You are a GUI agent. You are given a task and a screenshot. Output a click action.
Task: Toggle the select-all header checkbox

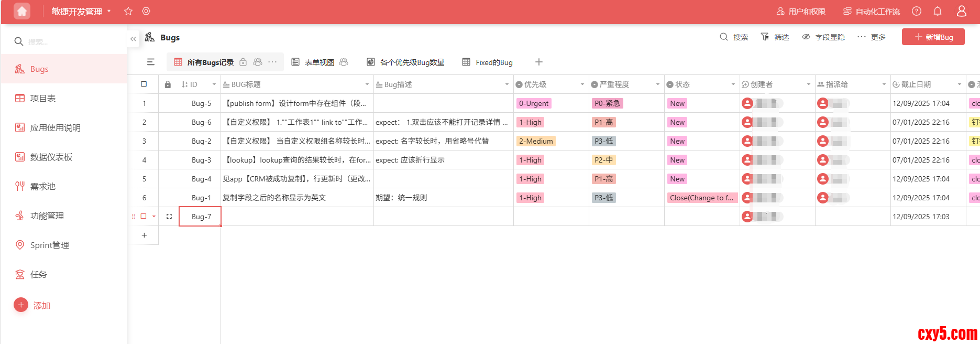pyautogui.click(x=144, y=84)
